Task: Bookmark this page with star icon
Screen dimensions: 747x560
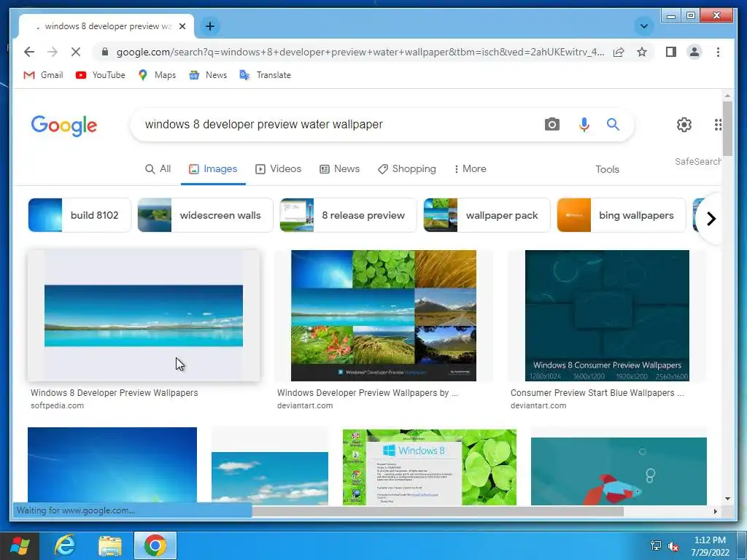Action: point(642,52)
